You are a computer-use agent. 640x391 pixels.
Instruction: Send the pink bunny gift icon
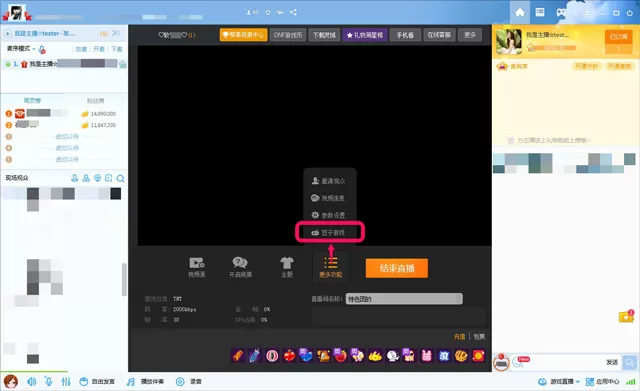[x=427, y=356]
